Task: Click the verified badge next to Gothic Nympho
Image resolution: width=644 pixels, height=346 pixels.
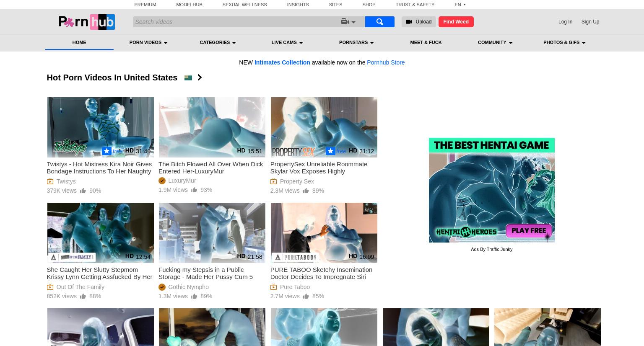Action: point(162,287)
